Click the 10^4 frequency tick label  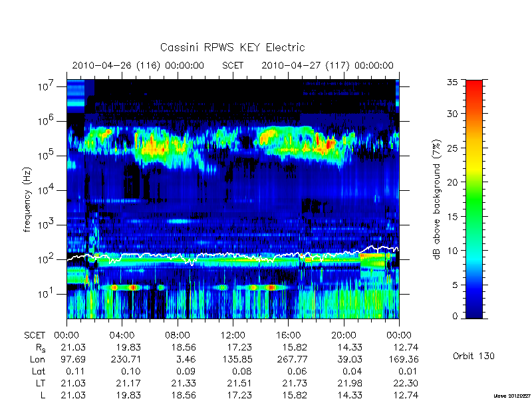point(46,190)
